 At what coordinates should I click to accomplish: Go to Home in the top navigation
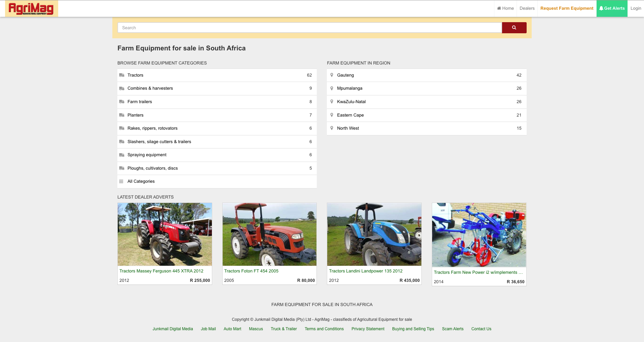coord(505,8)
